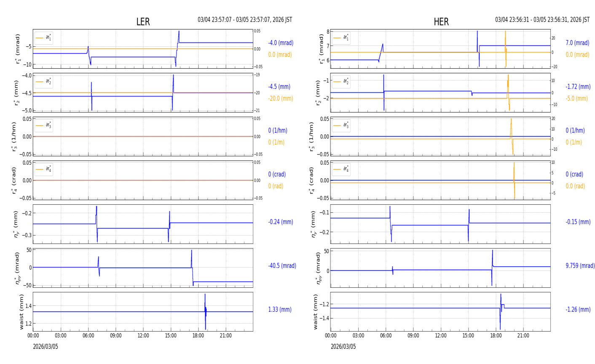This screenshot has width=595, height=364.
Task: Click the 00:00 tick label under HER
Action: (331, 336)
